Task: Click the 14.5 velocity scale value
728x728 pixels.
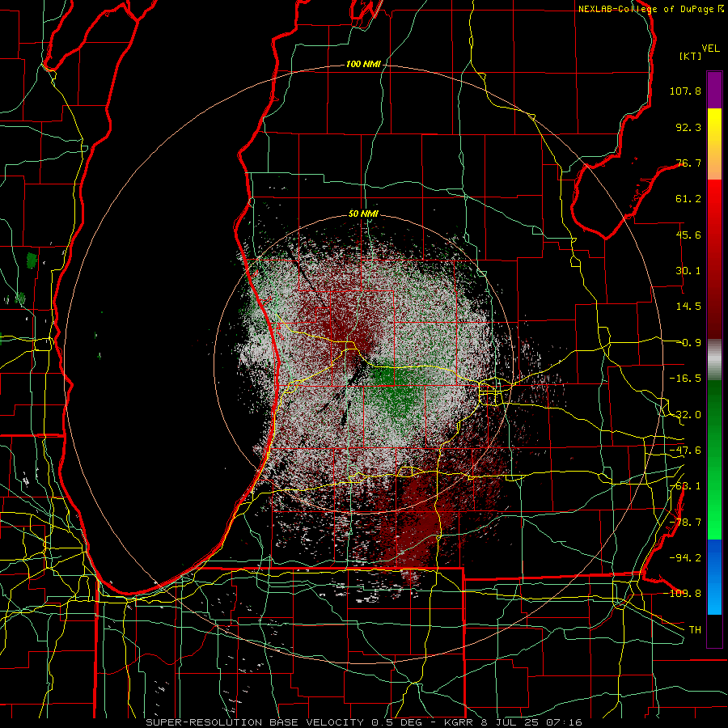Action: point(688,307)
